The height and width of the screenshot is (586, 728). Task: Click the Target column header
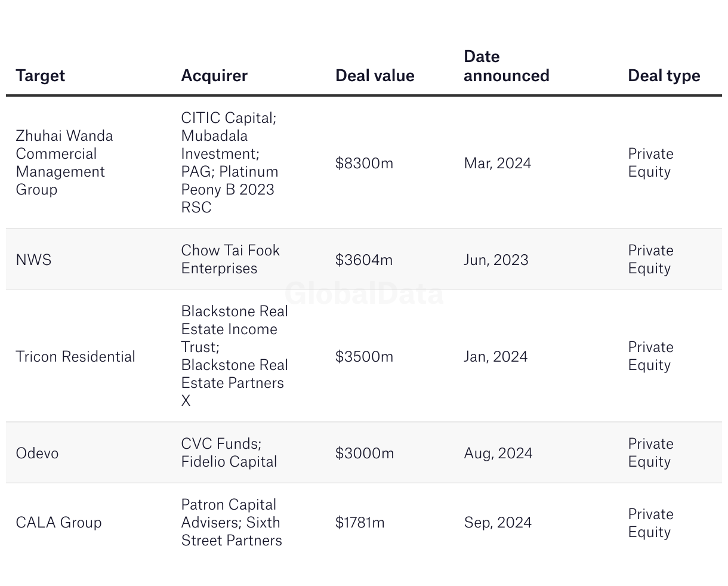click(40, 76)
